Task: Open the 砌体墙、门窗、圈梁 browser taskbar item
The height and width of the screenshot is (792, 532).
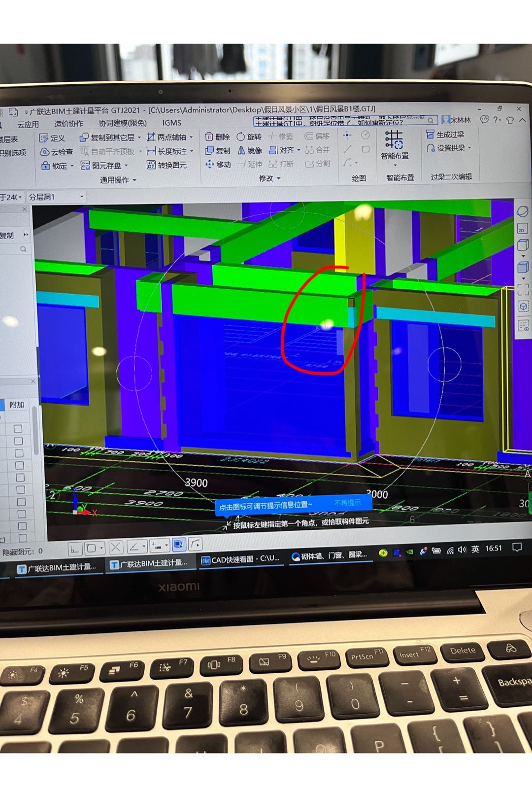Action: pos(330,556)
